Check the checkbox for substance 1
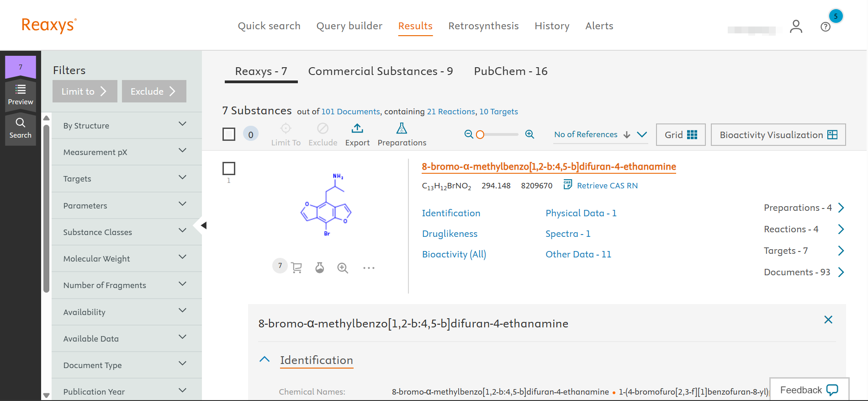 tap(229, 168)
